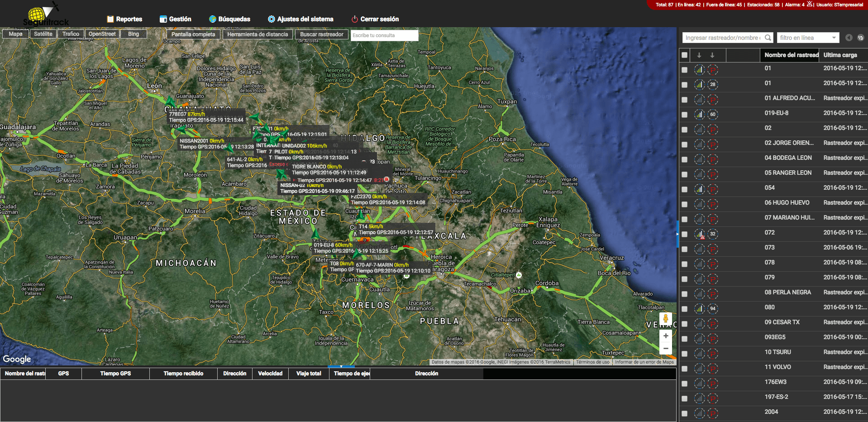
Task: Click parking icon for 176EW3
Action: pyautogui.click(x=713, y=384)
